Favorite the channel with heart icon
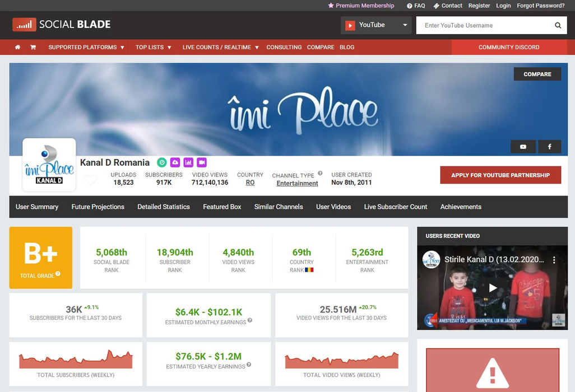 tap(91, 180)
